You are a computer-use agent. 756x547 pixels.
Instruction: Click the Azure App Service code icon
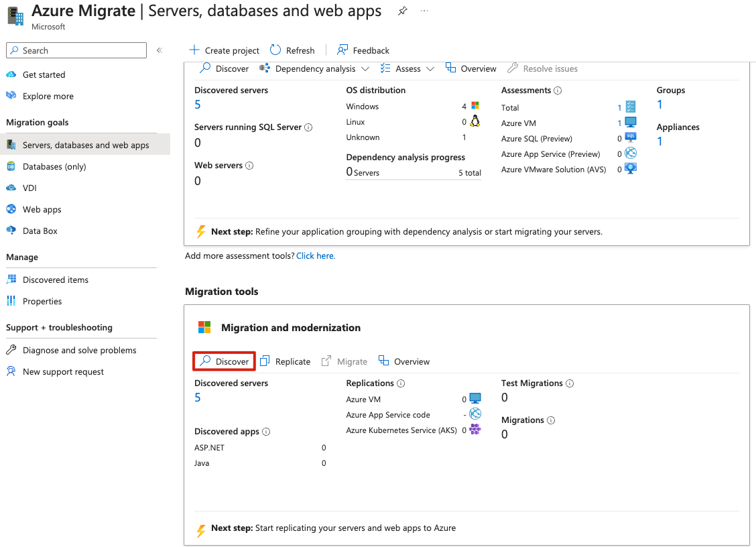(x=475, y=414)
